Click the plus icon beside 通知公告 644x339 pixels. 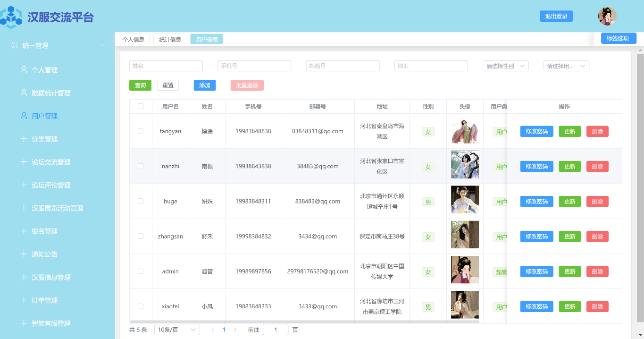point(24,254)
